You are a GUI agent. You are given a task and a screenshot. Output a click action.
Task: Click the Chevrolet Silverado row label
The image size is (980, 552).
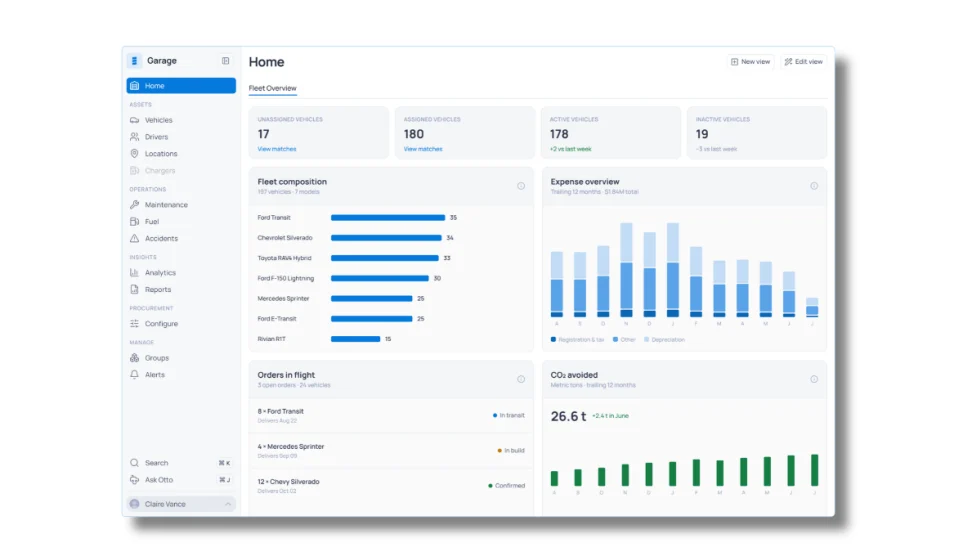coord(285,238)
